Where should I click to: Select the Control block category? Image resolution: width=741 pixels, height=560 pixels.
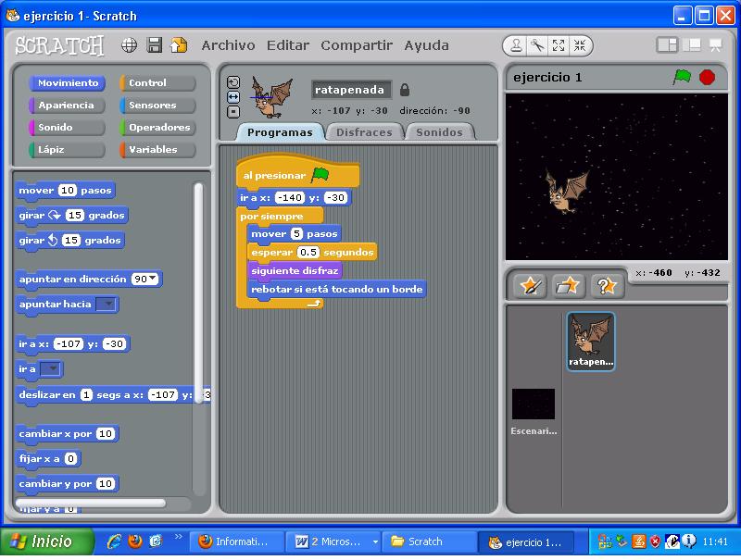tap(157, 82)
